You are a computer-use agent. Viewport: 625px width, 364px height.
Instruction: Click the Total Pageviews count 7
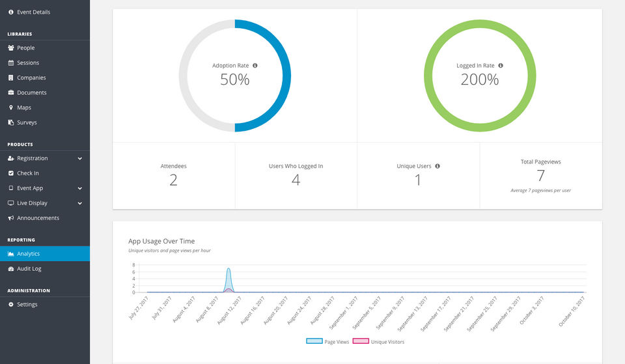pyautogui.click(x=540, y=175)
